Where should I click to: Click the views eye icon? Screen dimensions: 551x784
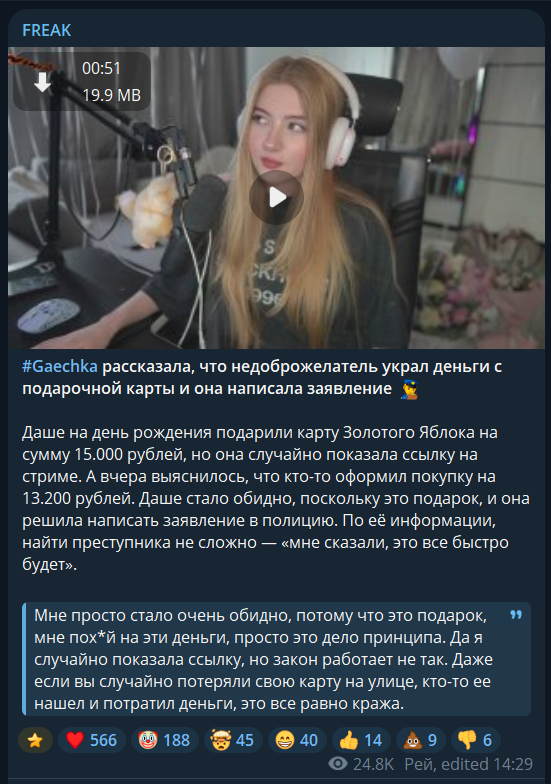338,764
